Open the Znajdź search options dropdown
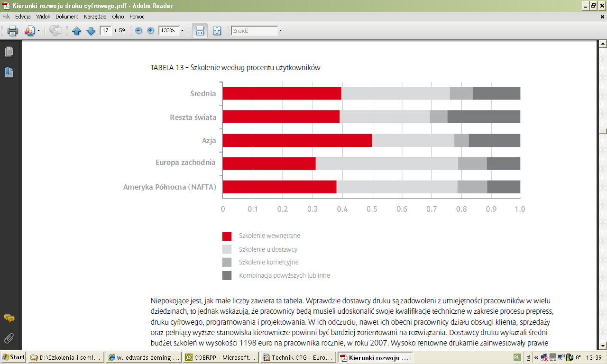Screen dimensions: 607x364 click(280, 30)
